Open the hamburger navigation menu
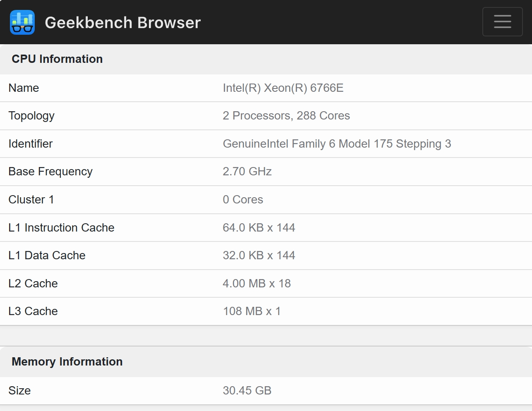The height and width of the screenshot is (411, 532). pyautogui.click(x=502, y=22)
